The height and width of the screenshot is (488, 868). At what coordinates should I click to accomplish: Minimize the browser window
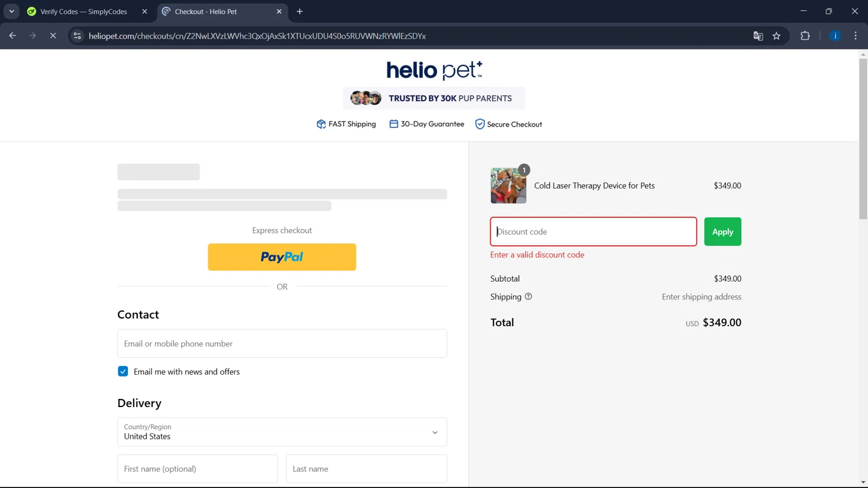click(x=803, y=11)
